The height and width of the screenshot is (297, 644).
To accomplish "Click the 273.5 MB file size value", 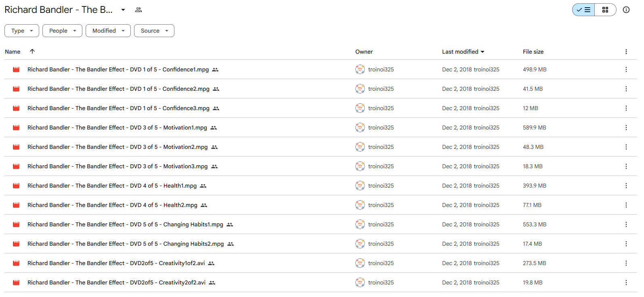I will (x=535, y=263).
